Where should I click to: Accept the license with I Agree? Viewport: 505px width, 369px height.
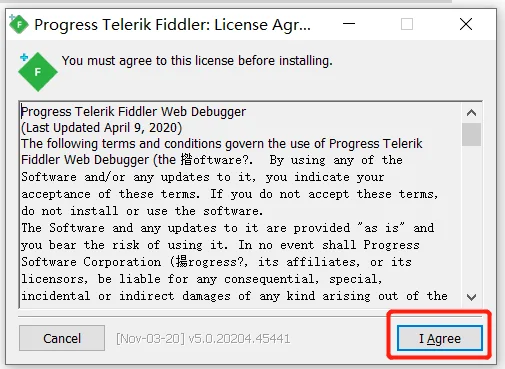click(440, 338)
